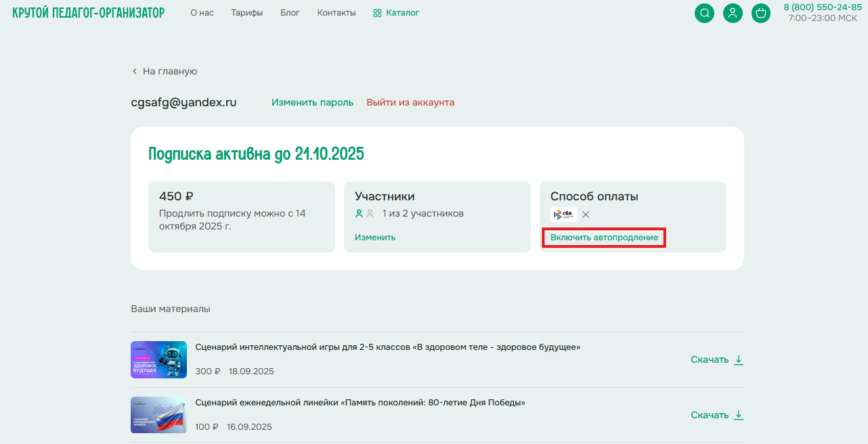
Task: Click download arrow icon for «Память поколений» scenario
Action: (x=739, y=415)
